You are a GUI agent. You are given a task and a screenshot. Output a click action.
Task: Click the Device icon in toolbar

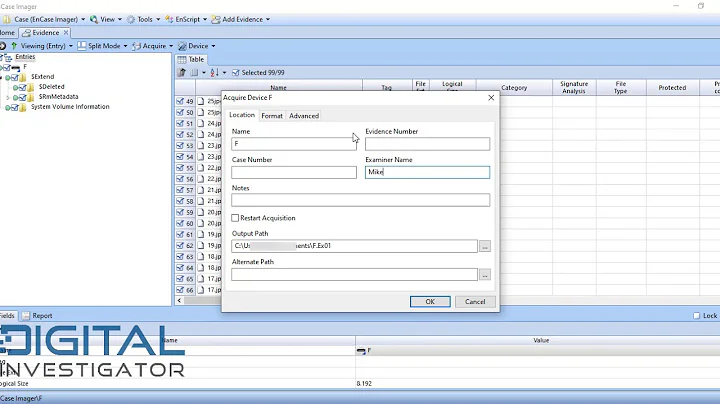pos(182,46)
